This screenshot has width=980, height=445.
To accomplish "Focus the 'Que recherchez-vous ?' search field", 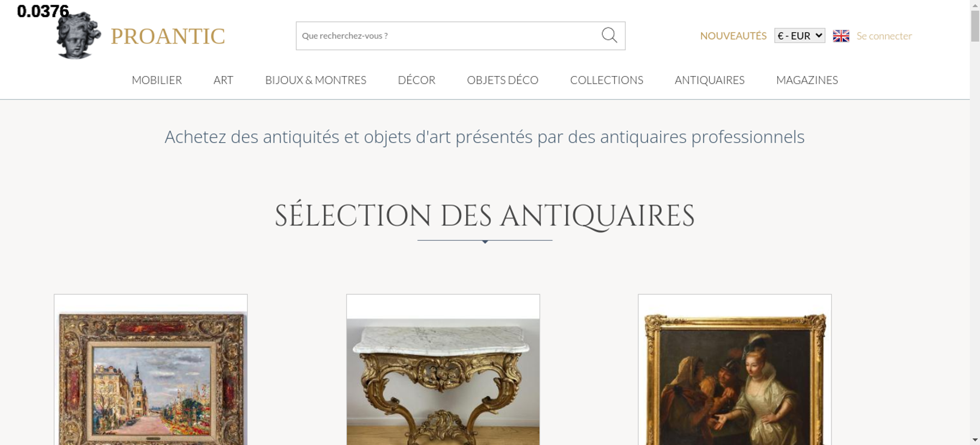I will click(448, 36).
